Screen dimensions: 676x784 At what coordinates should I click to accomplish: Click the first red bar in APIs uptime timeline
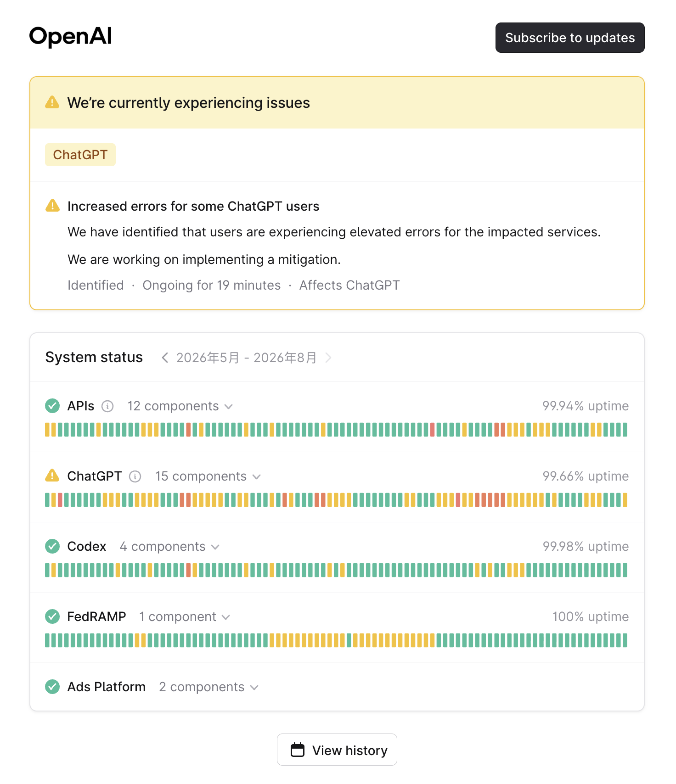point(188,430)
